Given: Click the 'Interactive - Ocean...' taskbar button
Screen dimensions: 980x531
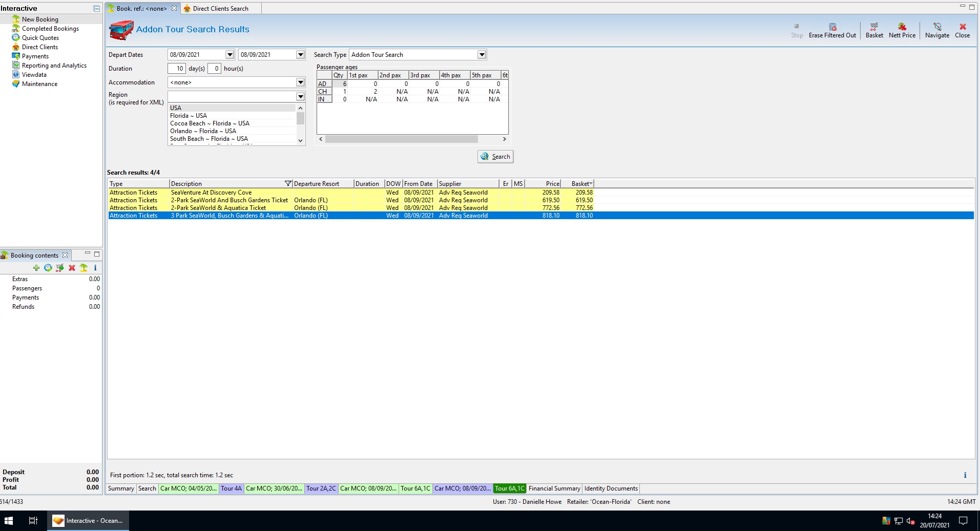Looking at the screenshot, I should pyautogui.click(x=88, y=521).
